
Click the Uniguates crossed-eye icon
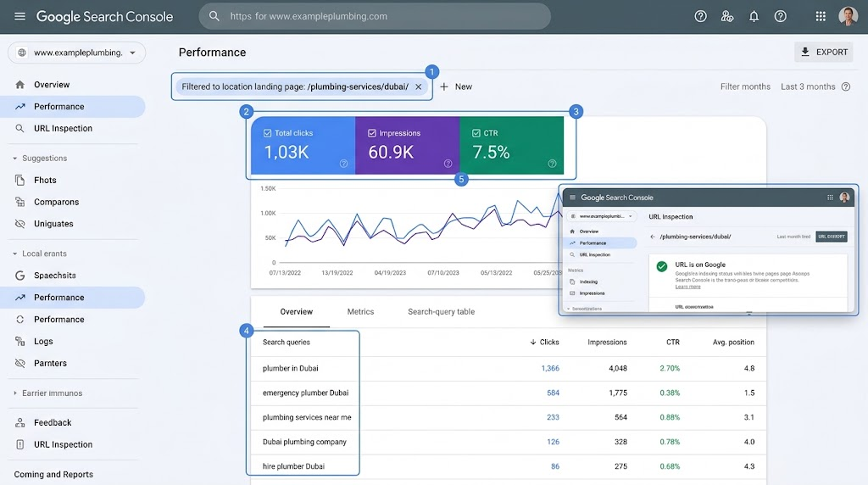click(20, 224)
